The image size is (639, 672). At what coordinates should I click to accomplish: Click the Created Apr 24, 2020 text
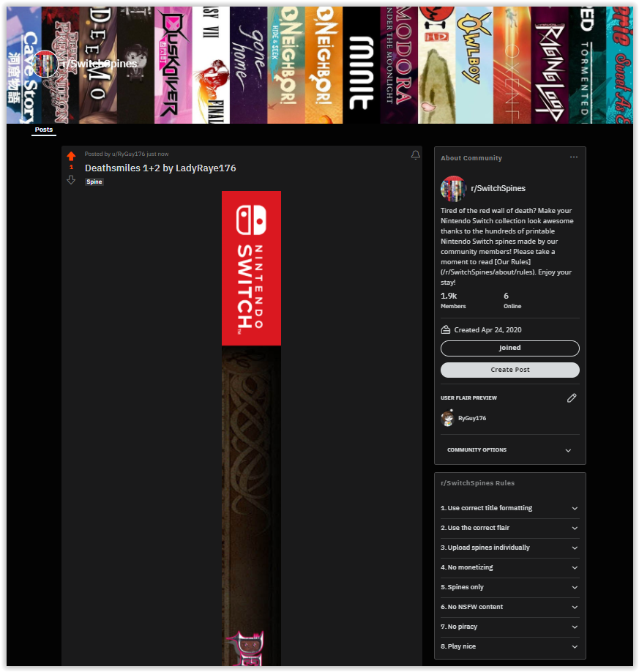coord(487,330)
